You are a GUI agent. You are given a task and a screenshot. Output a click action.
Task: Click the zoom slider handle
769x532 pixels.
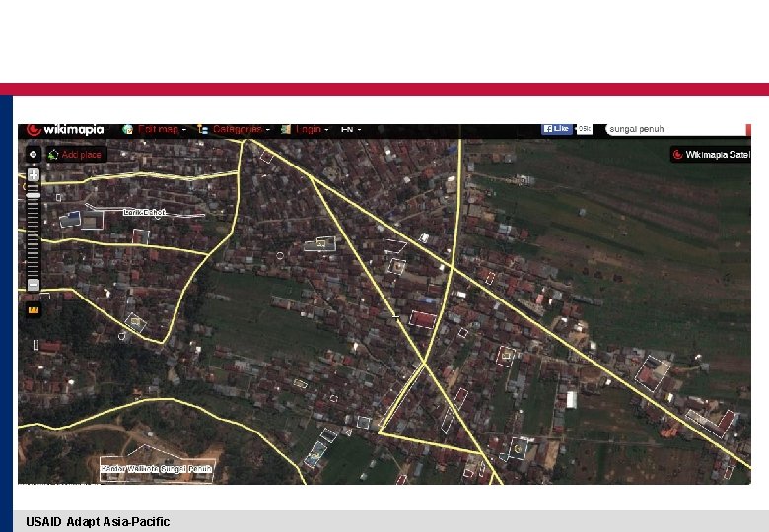pyautogui.click(x=34, y=195)
